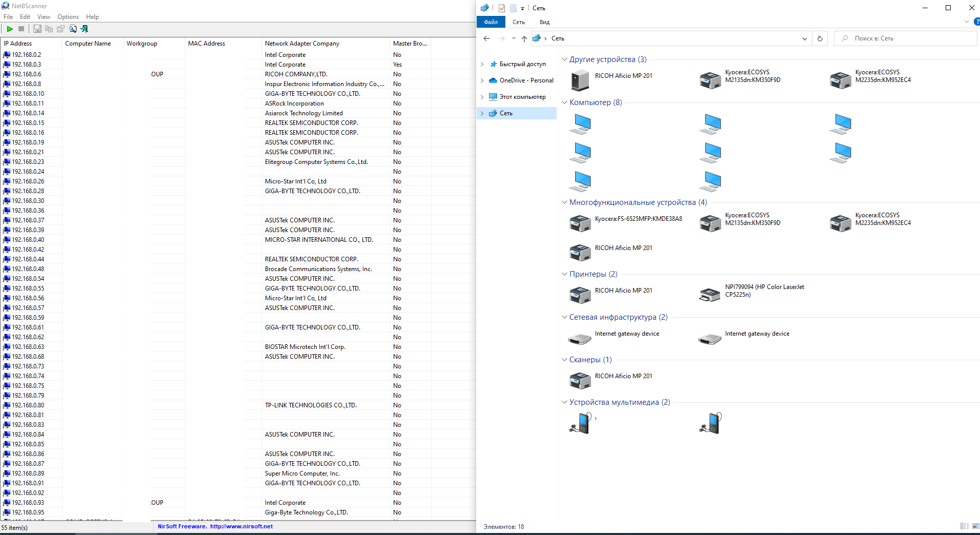This screenshot has height=535, width=980.
Task: Go up one level with the up arrow
Action: coord(524,38)
